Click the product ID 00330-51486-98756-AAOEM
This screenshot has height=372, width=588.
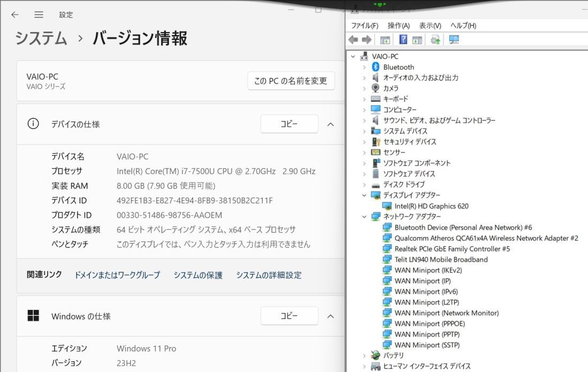pos(169,215)
